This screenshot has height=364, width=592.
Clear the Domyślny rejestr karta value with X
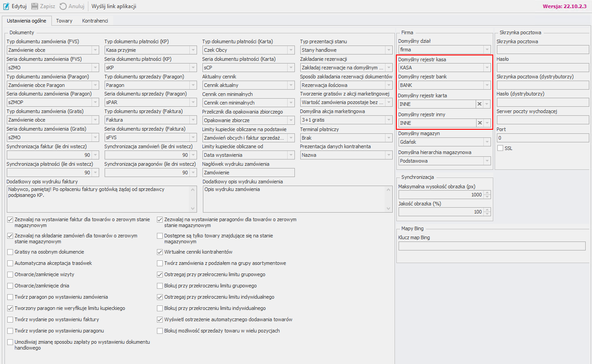480,104
